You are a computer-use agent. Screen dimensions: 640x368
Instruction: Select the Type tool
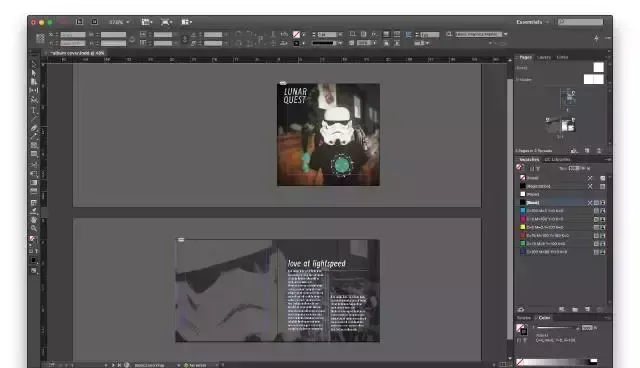(34, 110)
